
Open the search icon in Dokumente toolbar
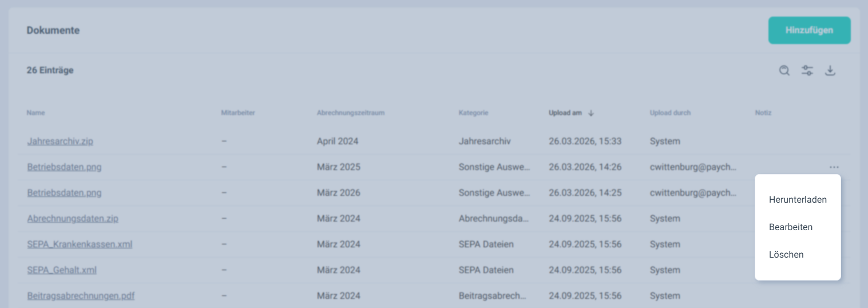(784, 70)
